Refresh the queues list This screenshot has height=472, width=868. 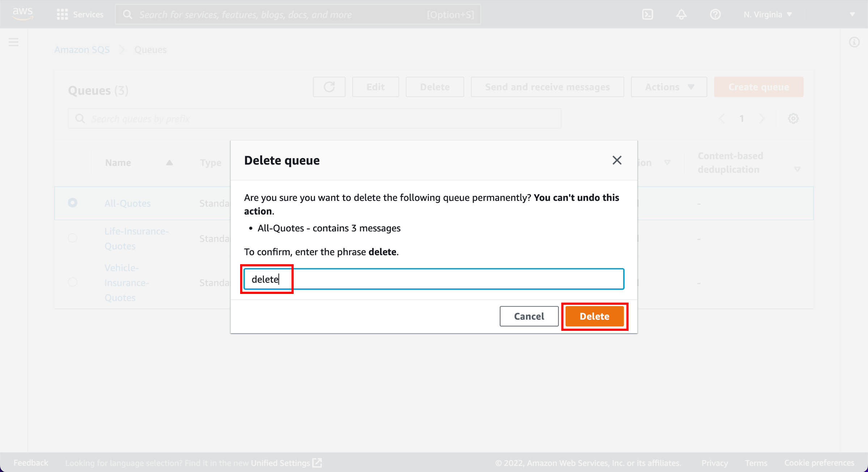[x=329, y=87]
